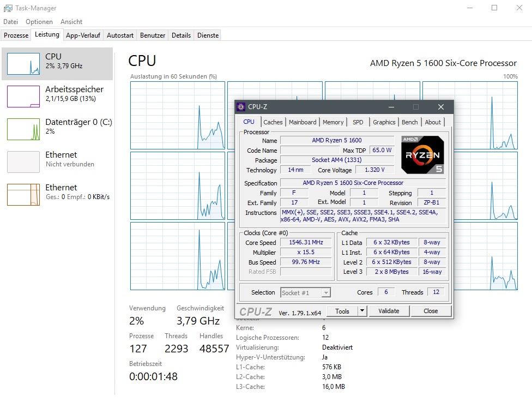Open the Socket #1 selection dropdown
The image size is (532, 402).
coord(306,293)
